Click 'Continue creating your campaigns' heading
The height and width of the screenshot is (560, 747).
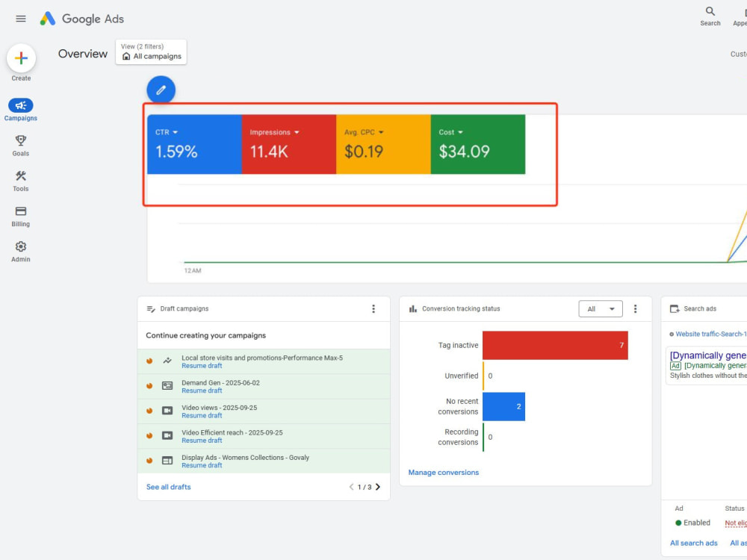tap(206, 335)
